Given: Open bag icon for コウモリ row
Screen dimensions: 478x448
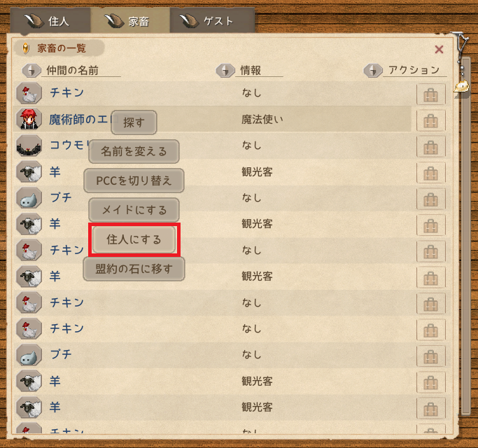Looking at the screenshot, I should 430,147.
